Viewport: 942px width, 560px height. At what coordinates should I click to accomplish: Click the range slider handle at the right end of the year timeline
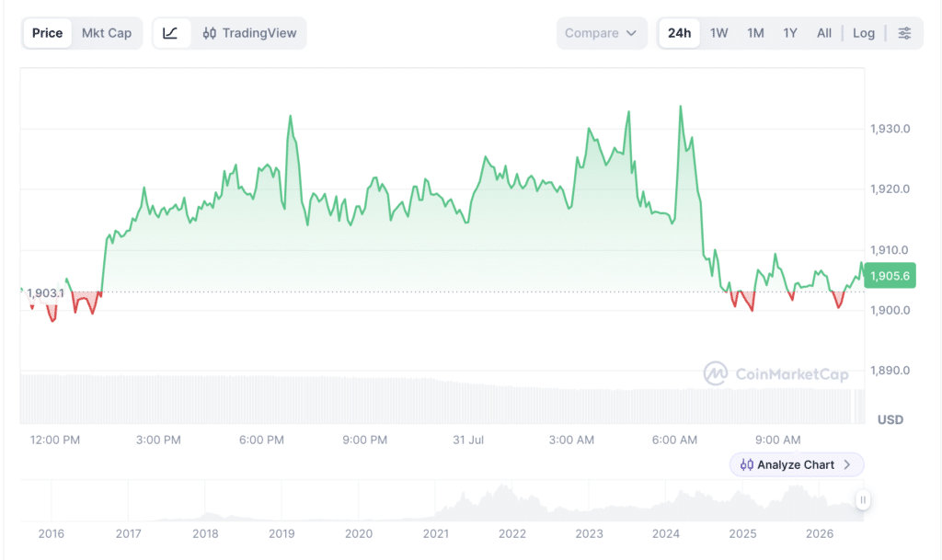point(863,500)
